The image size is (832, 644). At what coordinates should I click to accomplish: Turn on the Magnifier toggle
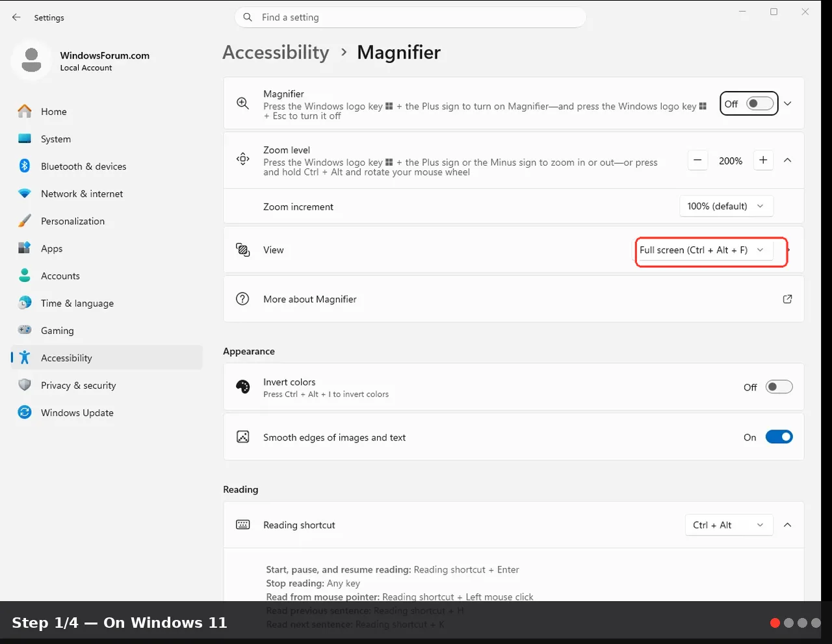(760, 104)
